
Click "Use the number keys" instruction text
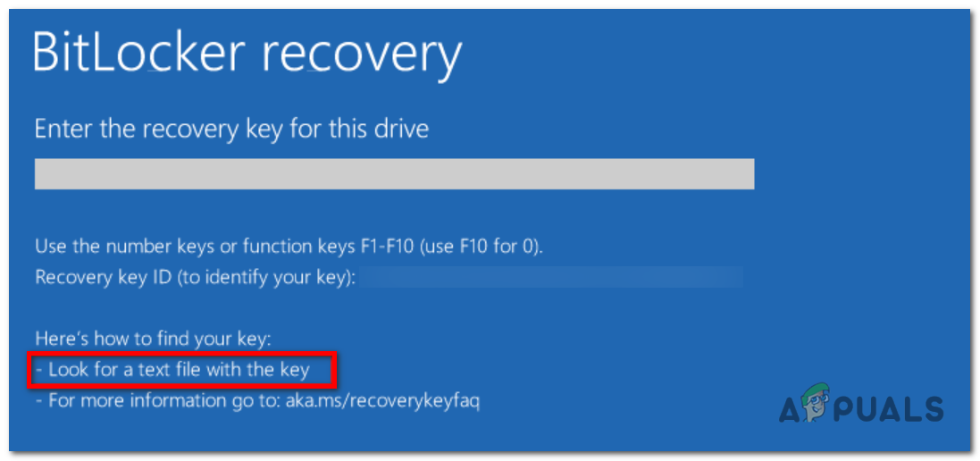tap(109, 247)
